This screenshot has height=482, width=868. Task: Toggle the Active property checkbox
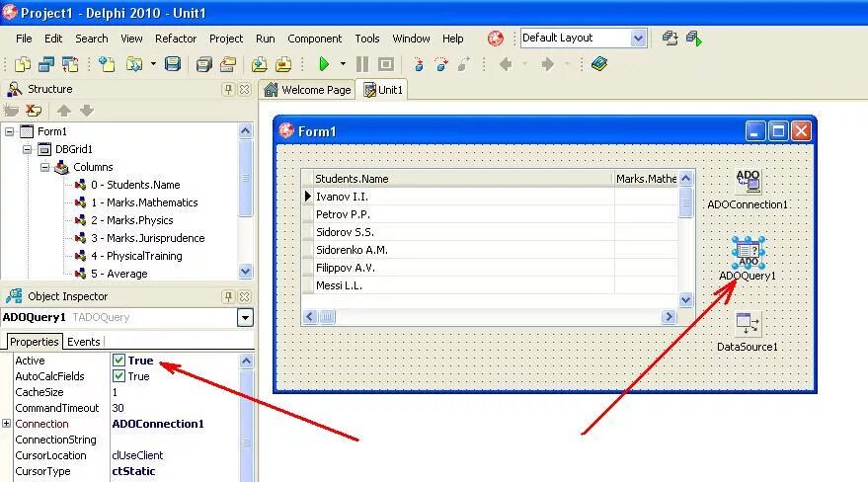pyautogui.click(x=118, y=361)
